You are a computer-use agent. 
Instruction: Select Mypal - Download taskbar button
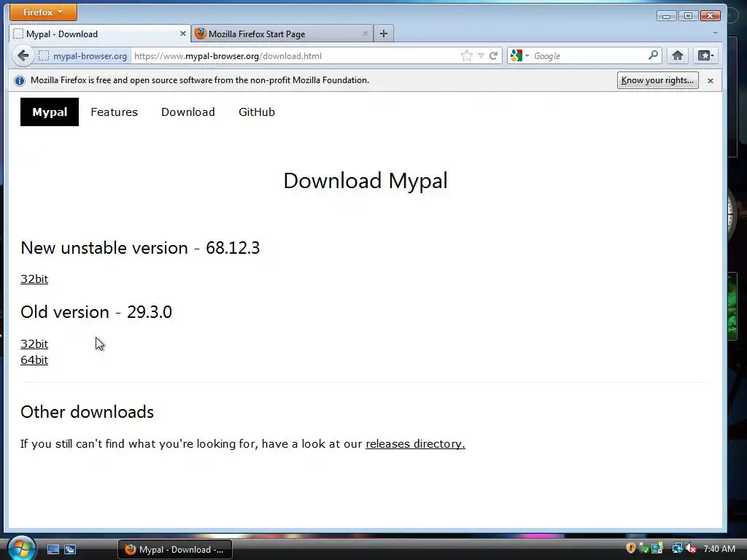175,550
